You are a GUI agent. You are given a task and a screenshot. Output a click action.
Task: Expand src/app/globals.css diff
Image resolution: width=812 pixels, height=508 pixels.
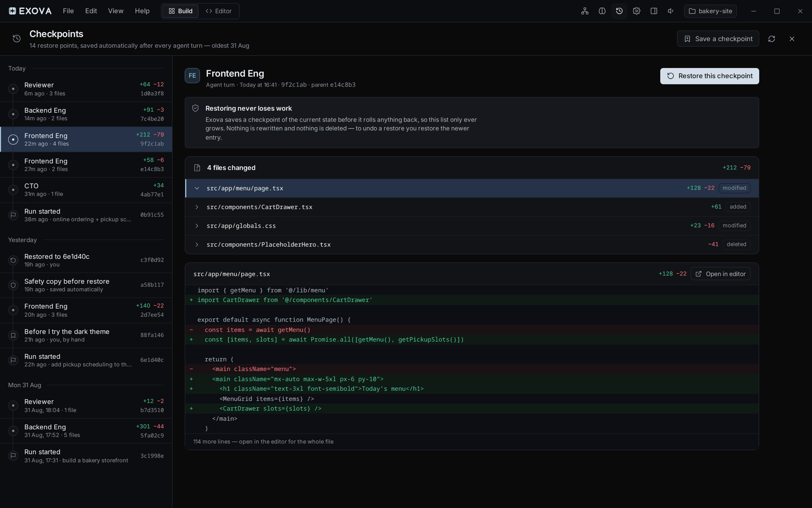472,226
